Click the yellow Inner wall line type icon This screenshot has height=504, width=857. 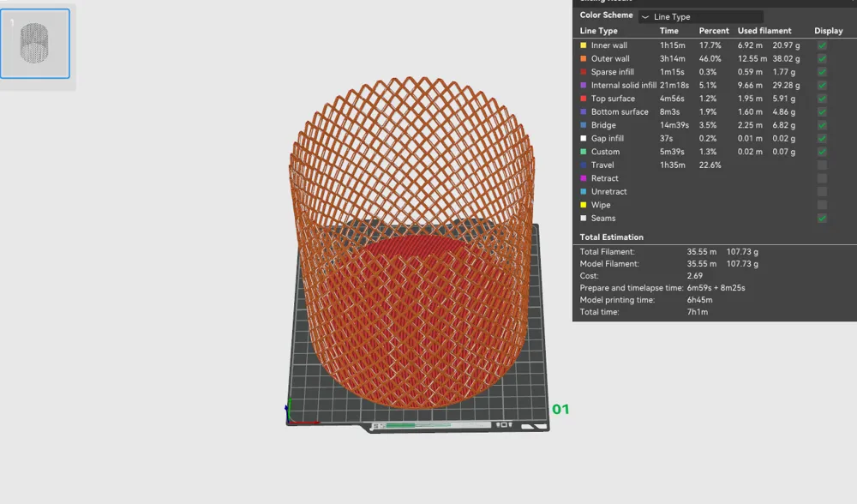584,45
